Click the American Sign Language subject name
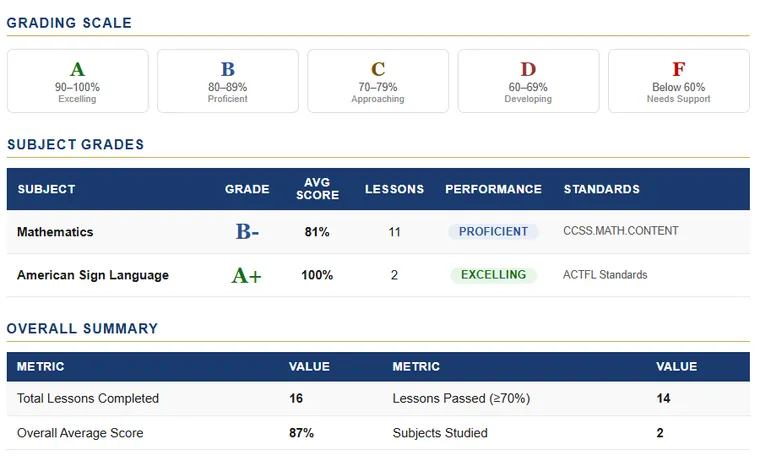 coord(93,275)
